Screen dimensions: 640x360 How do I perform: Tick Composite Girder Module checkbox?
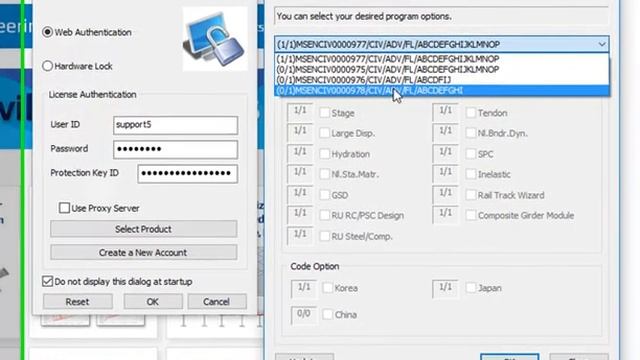[471, 215]
